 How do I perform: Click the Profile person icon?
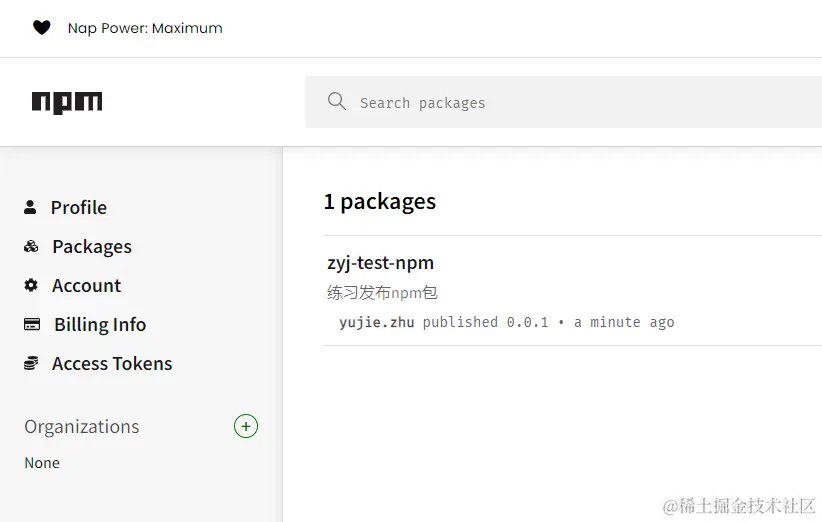pyautogui.click(x=30, y=207)
